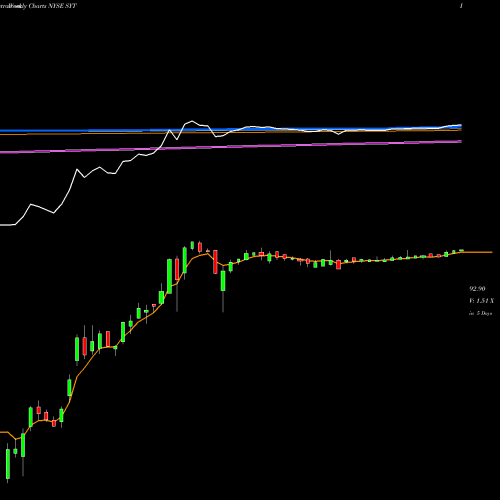This screenshot has width=500, height=500.
Task: Click the magenta moving-average line
Action: click(x=231, y=146)
